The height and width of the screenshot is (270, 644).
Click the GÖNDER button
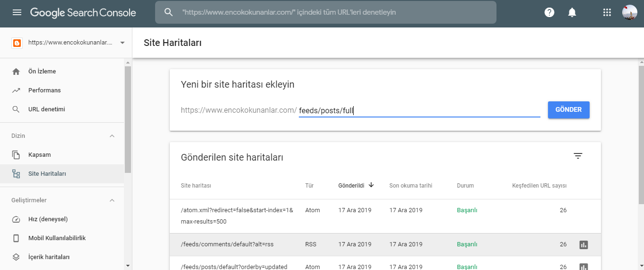pos(569,110)
